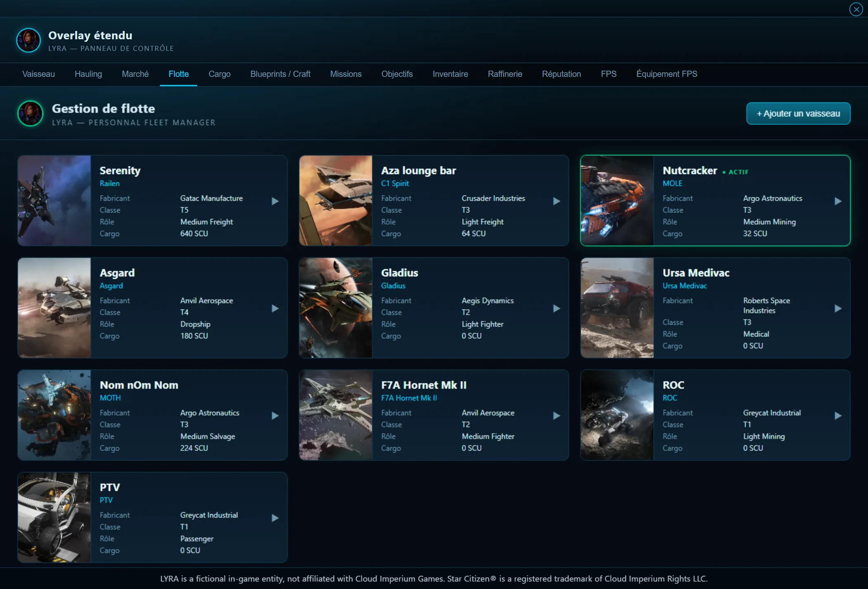Image resolution: width=868 pixels, height=589 pixels.
Task: Click the Nutcracker MOLE ship thumbnail
Action: tap(617, 200)
